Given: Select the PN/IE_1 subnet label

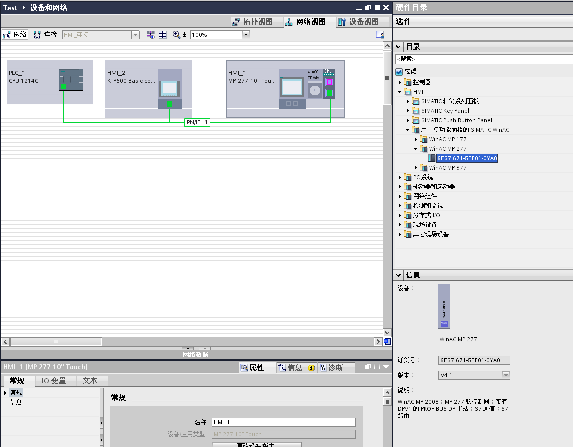Looking at the screenshot, I should [x=197, y=122].
